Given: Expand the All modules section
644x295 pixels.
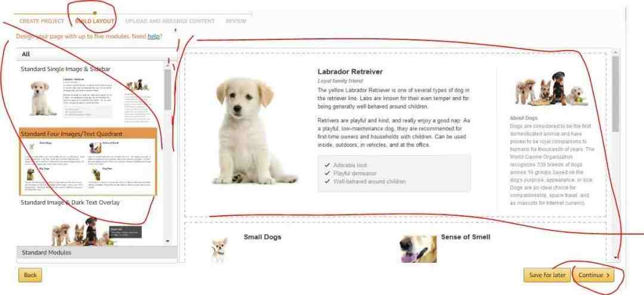Looking at the screenshot, I should coord(97,54).
